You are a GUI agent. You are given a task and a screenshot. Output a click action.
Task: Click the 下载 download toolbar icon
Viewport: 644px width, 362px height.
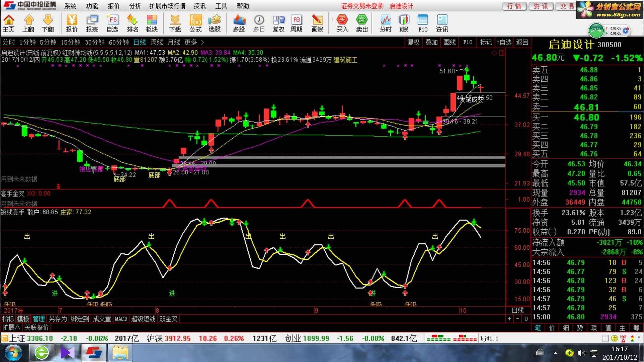(x=175, y=23)
